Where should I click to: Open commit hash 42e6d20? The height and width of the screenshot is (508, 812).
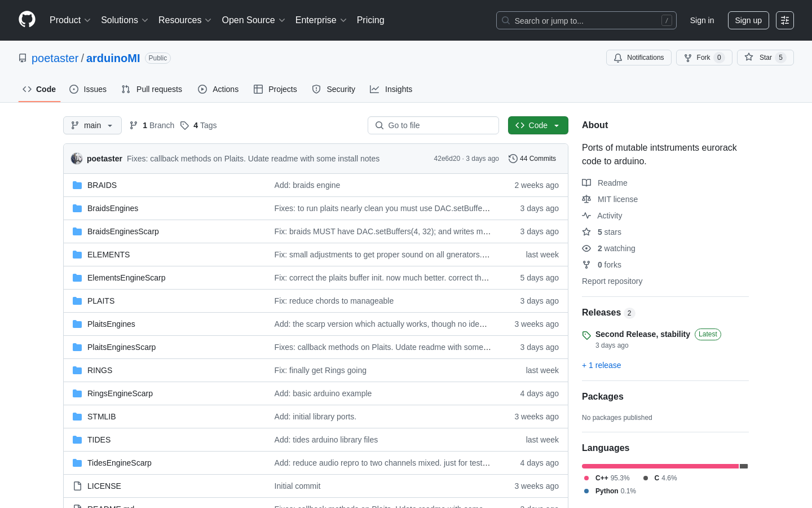(x=447, y=159)
